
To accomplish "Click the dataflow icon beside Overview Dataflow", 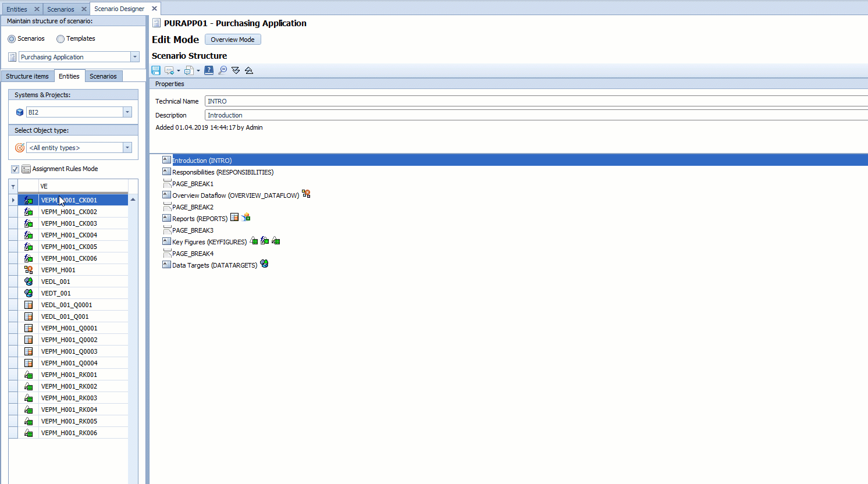I will [x=306, y=194].
